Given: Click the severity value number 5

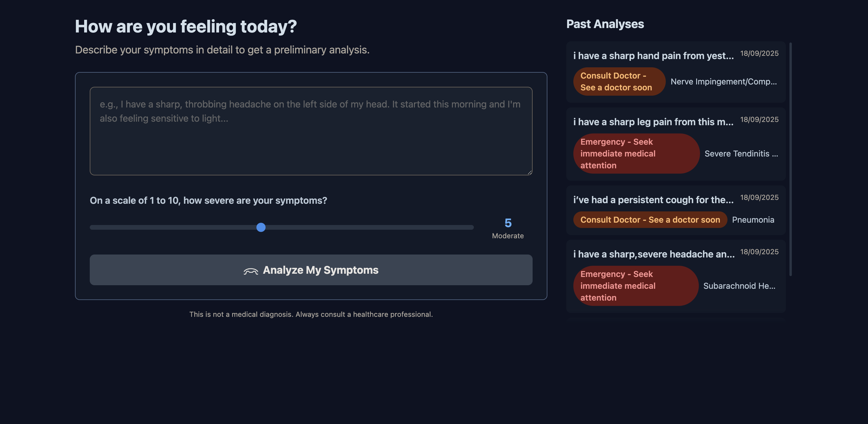Looking at the screenshot, I should click(x=508, y=223).
